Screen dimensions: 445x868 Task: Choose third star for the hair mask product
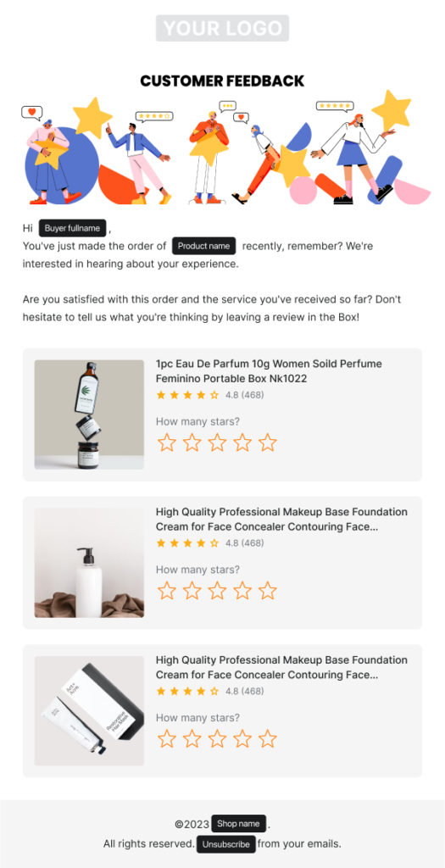coord(217,739)
